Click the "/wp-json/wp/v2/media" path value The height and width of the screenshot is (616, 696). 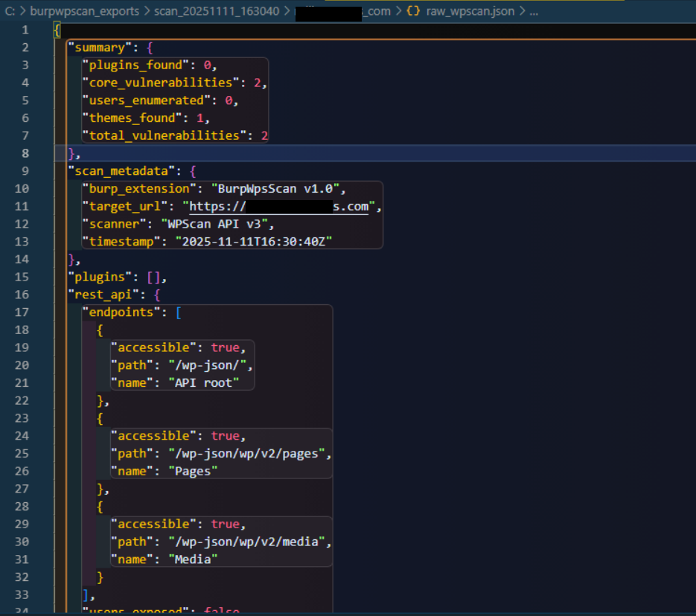click(246, 542)
